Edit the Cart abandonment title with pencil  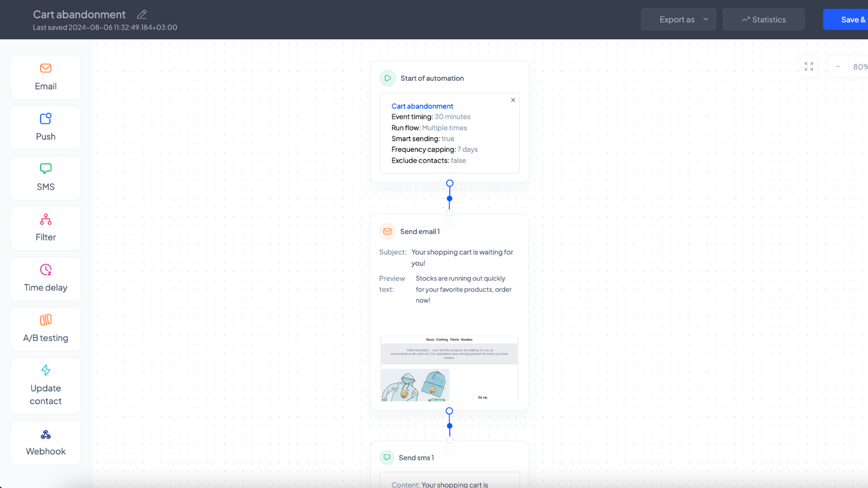tap(142, 15)
